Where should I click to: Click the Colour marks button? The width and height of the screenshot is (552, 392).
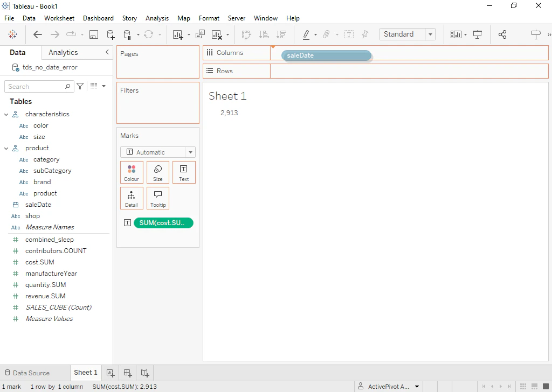[132, 172]
